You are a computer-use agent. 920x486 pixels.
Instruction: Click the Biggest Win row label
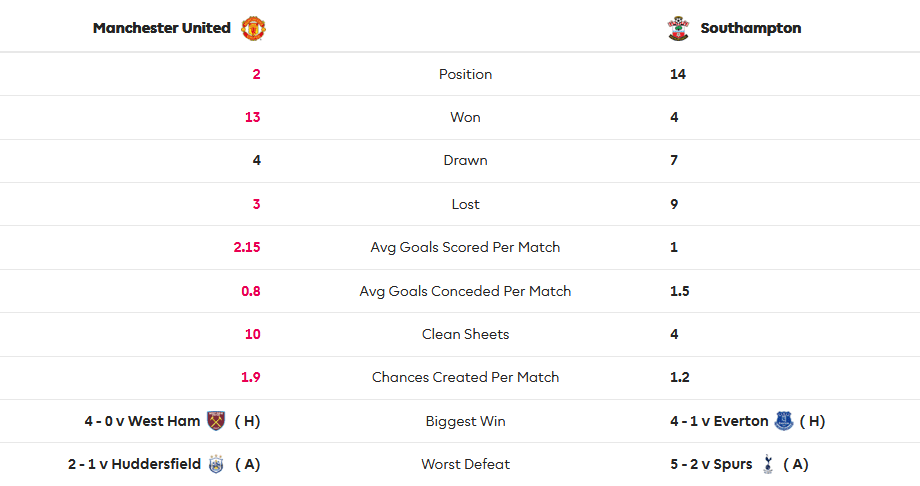[465, 421]
